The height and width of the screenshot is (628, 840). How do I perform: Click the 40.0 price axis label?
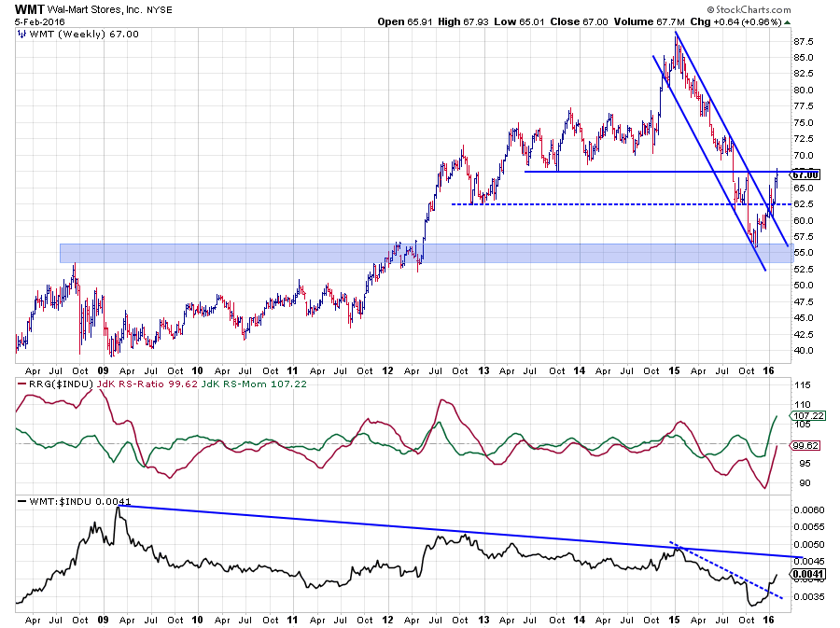[803, 351]
